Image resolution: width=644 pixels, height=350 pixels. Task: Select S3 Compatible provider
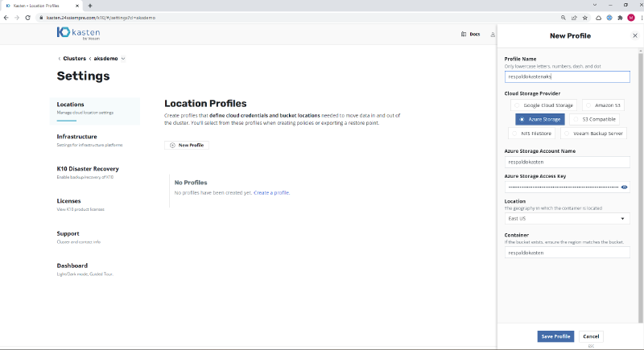click(x=595, y=119)
